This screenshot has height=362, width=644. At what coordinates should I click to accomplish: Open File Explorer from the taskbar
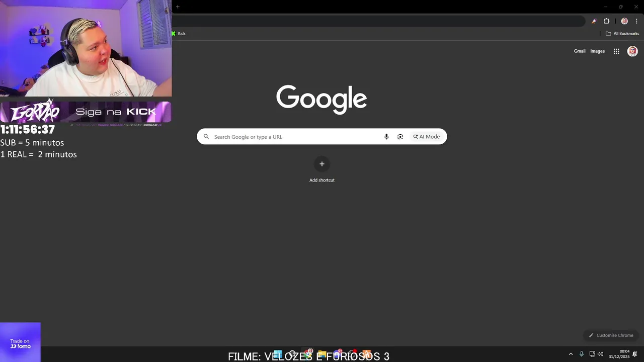(322, 355)
